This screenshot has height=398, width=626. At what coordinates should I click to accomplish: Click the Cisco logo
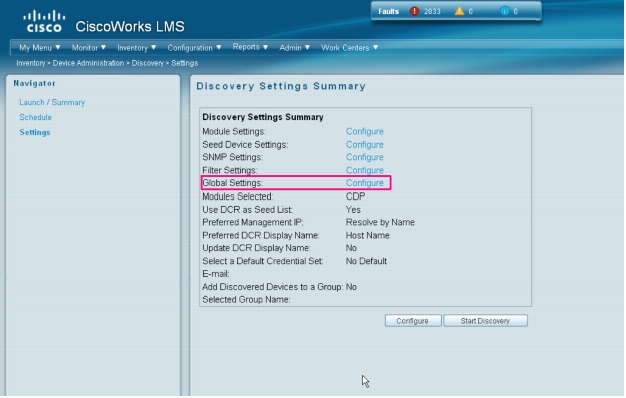point(44,22)
